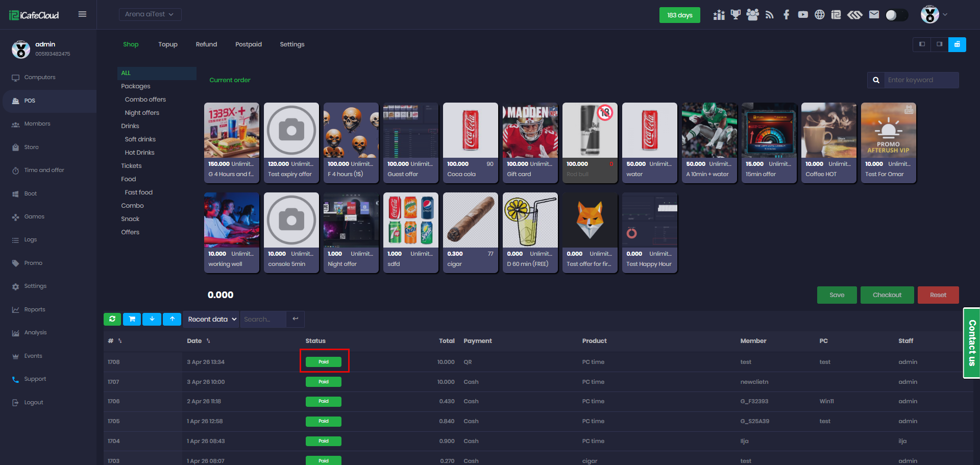Viewport: 980px width, 465px height.
Task: Click the Paid status of order 1707
Action: 324,382
